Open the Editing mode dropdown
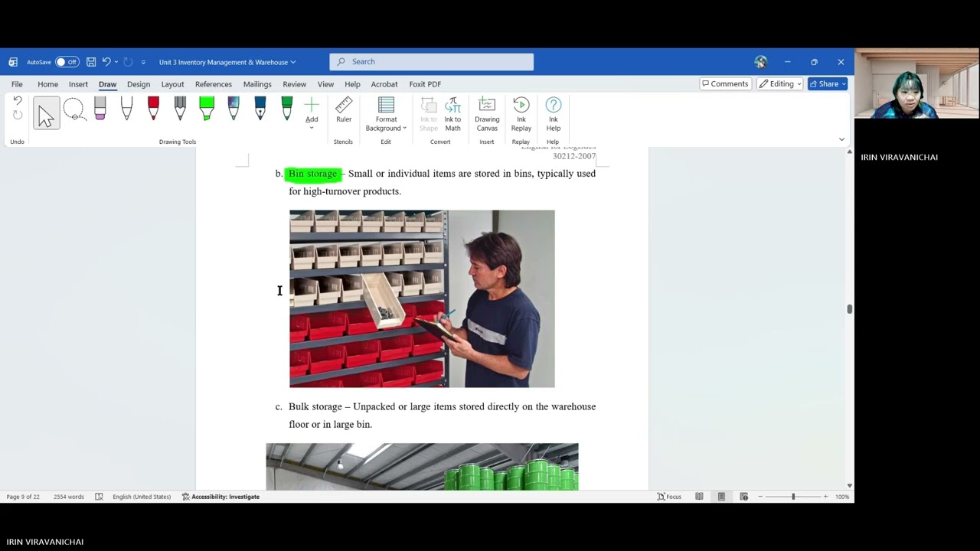 (x=779, y=84)
